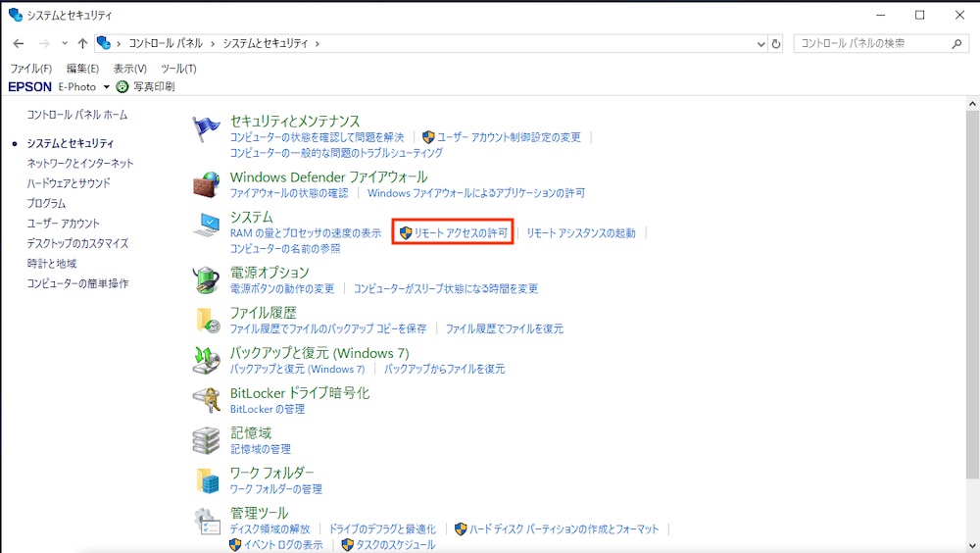This screenshot has height=553, width=980.
Task: Click the BitLocker key and drive icon
Action: click(x=206, y=400)
